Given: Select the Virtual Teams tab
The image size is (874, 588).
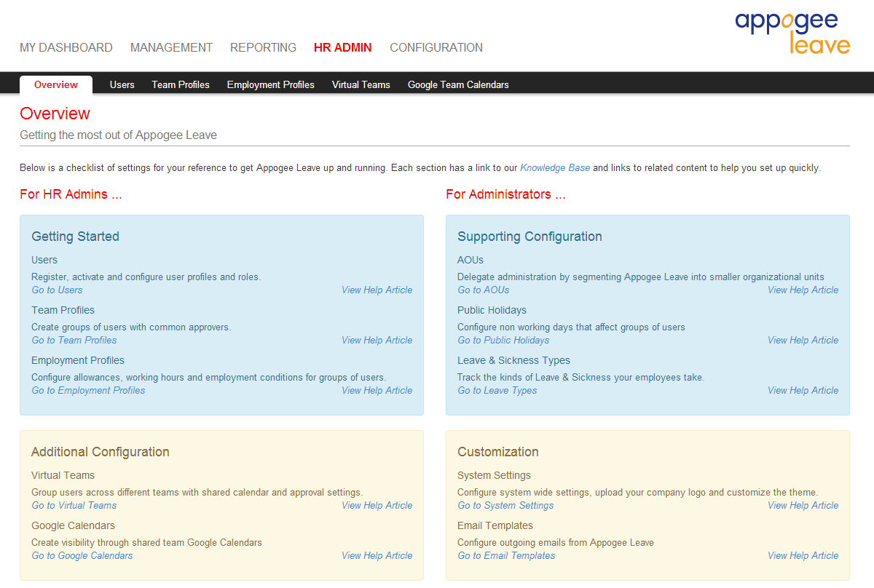Looking at the screenshot, I should [x=361, y=85].
